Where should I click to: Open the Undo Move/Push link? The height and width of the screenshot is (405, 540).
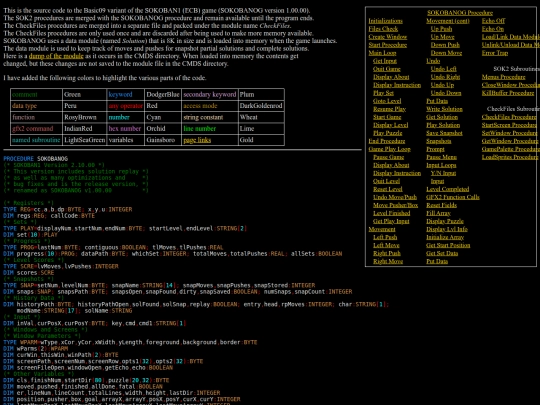pyautogui.click(x=395, y=197)
